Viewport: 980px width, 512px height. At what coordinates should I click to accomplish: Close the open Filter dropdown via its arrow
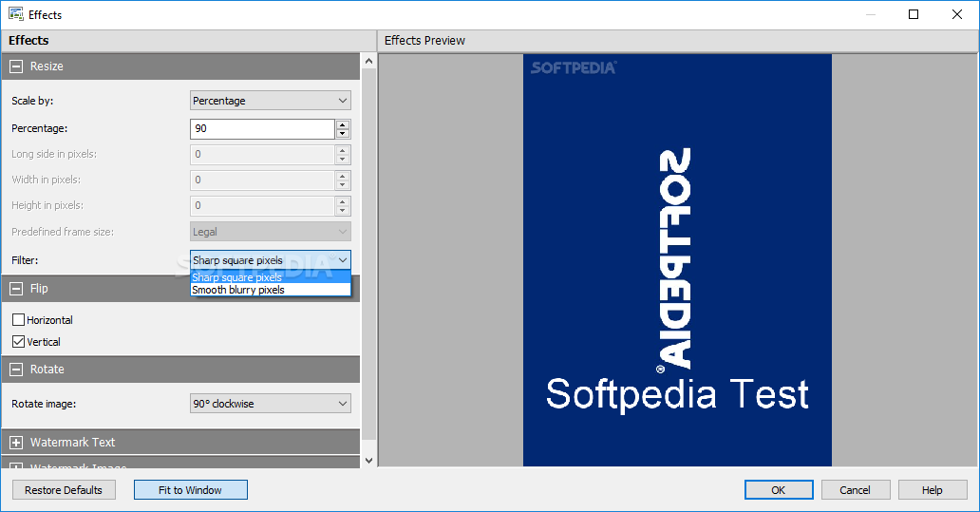tap(343, 260)
